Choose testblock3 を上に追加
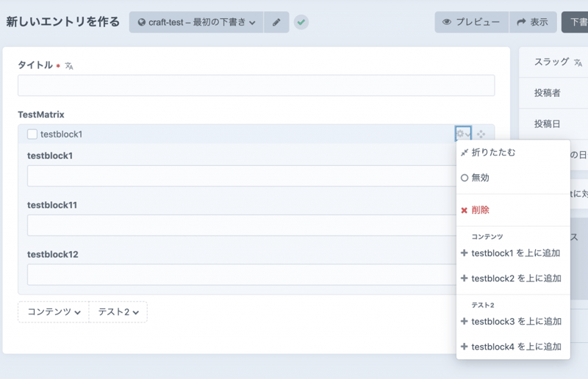 point(514,322)
